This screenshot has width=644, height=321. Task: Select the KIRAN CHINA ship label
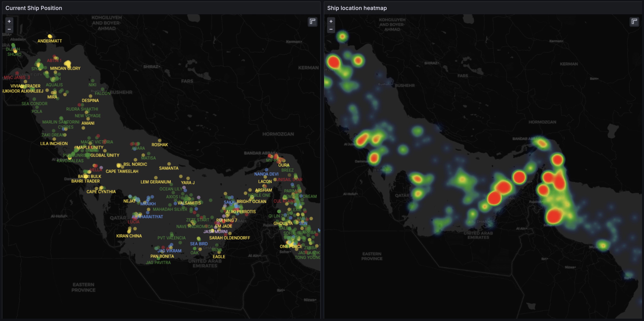tap(129, 236)
